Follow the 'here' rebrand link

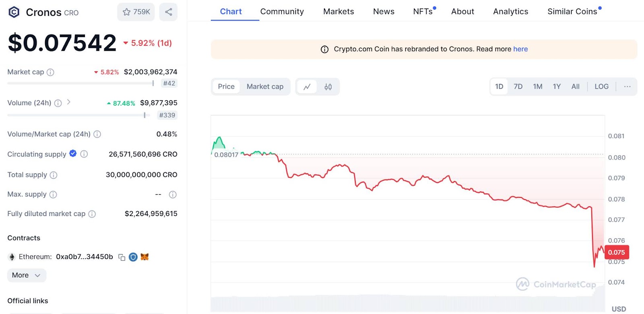(x=520, y=49)
